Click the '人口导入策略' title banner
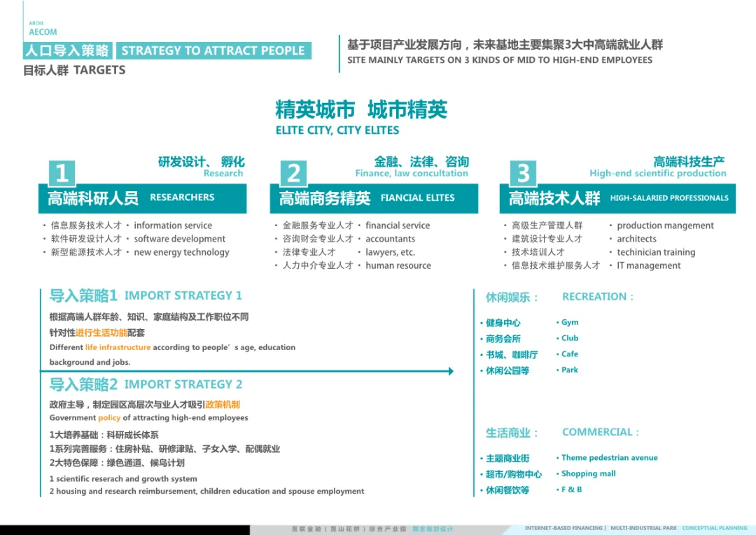Viewport: 756px width, 535px height. (67, 50)
